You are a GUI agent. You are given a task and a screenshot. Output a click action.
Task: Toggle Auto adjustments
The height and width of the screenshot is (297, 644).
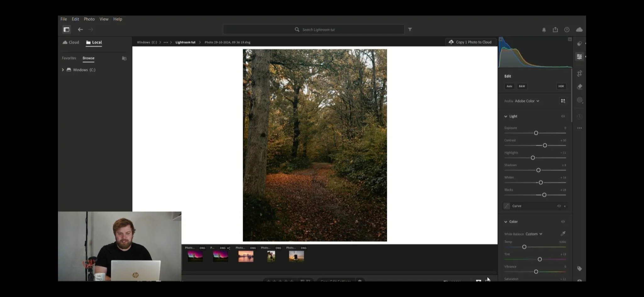click(509, 86)
